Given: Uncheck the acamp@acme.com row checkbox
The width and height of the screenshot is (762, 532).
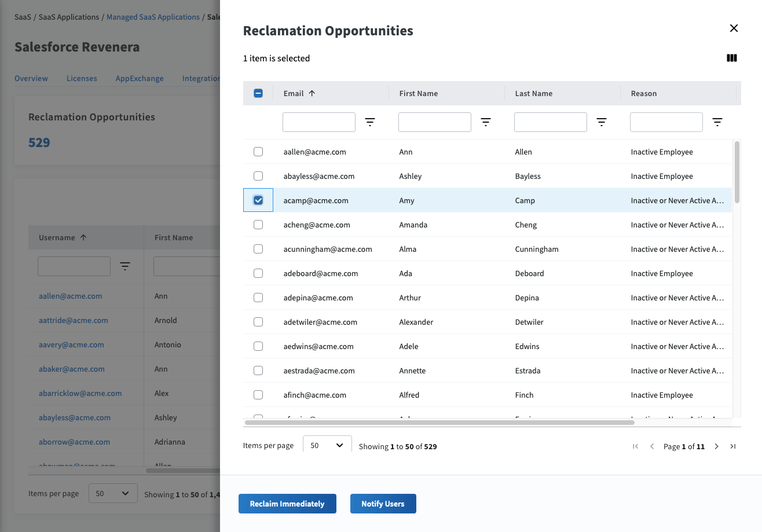Looking at the screenshot, I should tap(258, 200).
